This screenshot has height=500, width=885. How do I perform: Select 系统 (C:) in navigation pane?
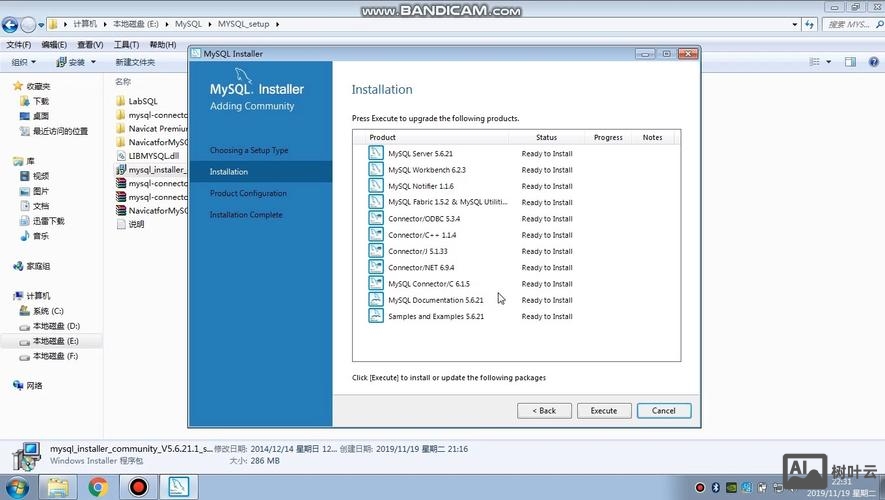point(48,311)
